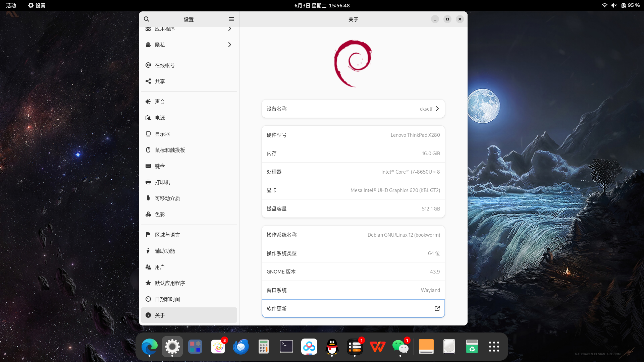The width and height of the screenshot is (644, 362).
Task: Open Microsoft Edge from the dock
Action: [150, 347]
